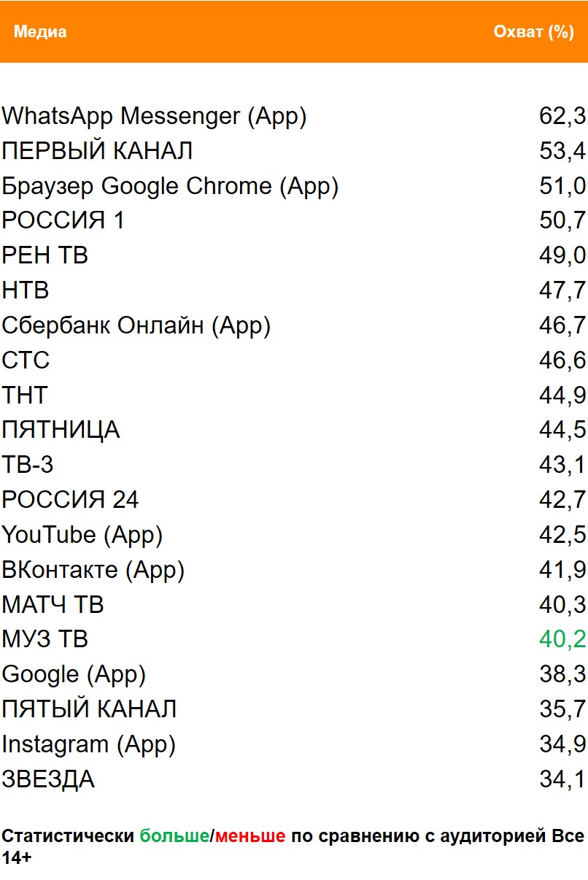The image size is (588, 880).
Task: Select the ПЕРВЫЙ КАНАЛ row label
Action: pos(97,151)
